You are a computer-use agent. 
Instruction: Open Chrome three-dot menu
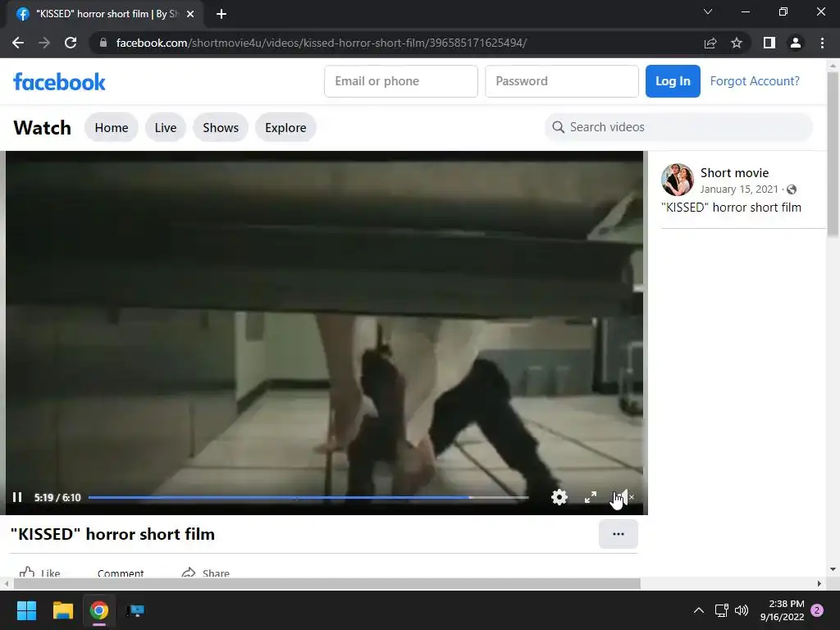tap(822, 43)
